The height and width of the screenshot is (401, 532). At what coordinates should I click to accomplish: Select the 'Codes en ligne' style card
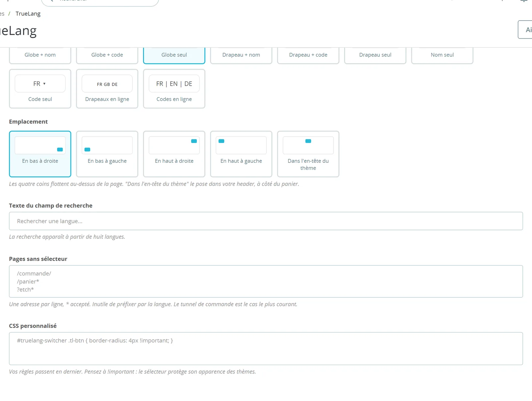174,89
